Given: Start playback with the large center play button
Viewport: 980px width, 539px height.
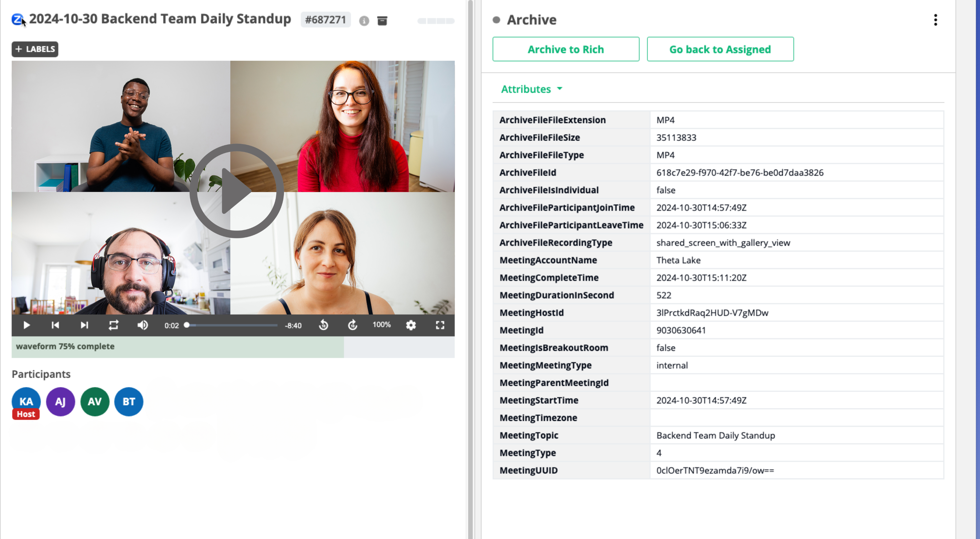Looking at the screenshot, I should pyautogui.click(x=237, y=191).
